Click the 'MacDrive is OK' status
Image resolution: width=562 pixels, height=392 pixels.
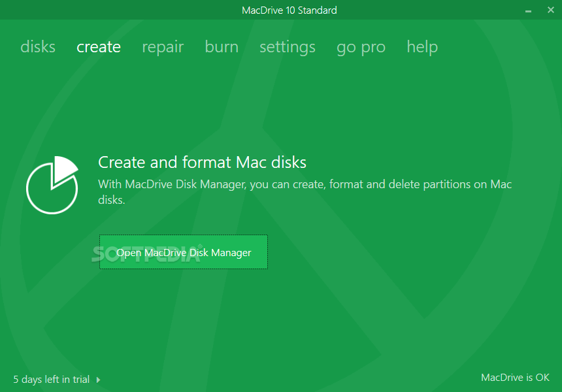click(515, 378)
